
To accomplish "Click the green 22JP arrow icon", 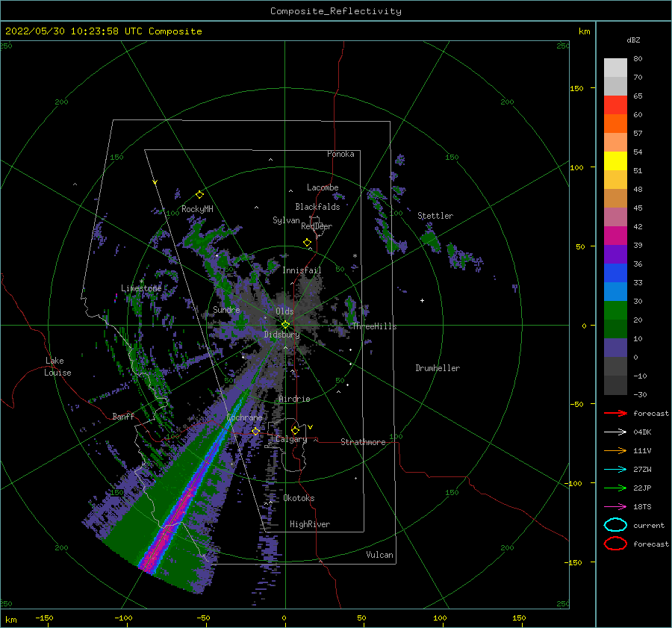I will point(615,488).
